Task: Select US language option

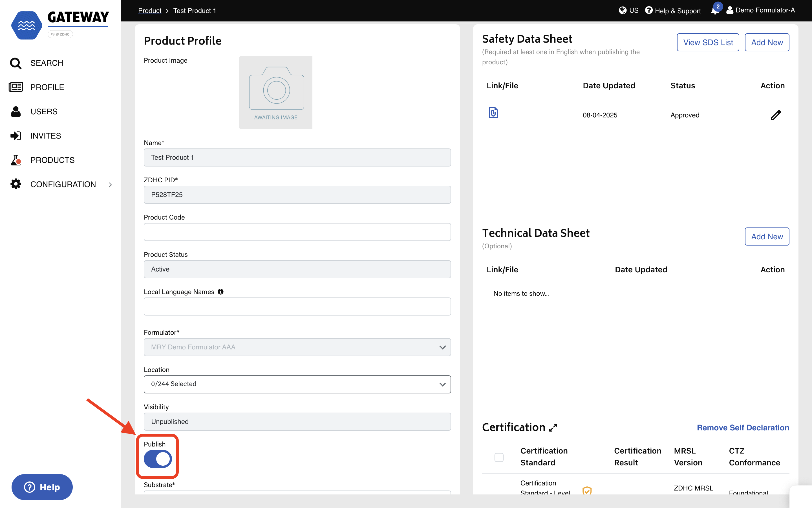Action: click(634, 10)
